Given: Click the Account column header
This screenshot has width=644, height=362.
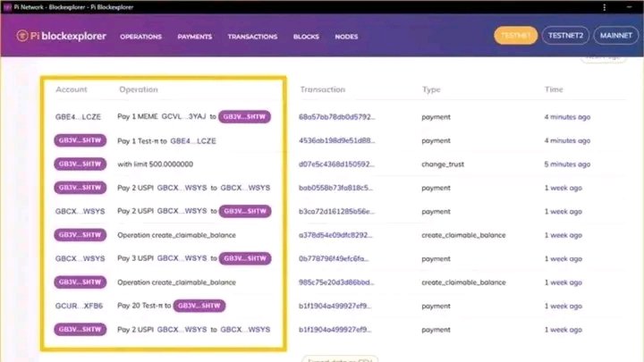Looking at the screenshot, I should [72, 89].
